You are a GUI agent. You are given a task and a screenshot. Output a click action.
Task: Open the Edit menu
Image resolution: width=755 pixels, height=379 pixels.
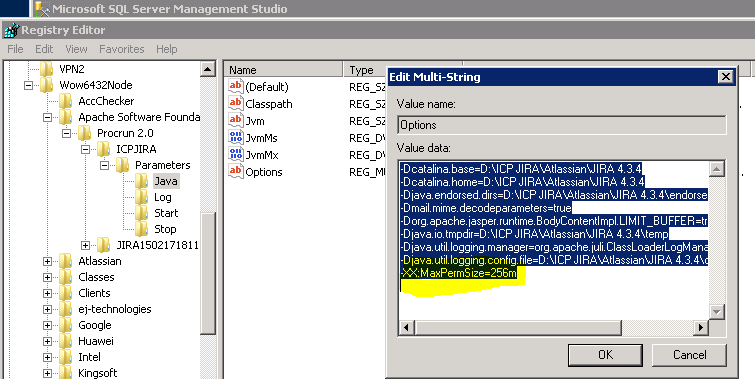44,49
